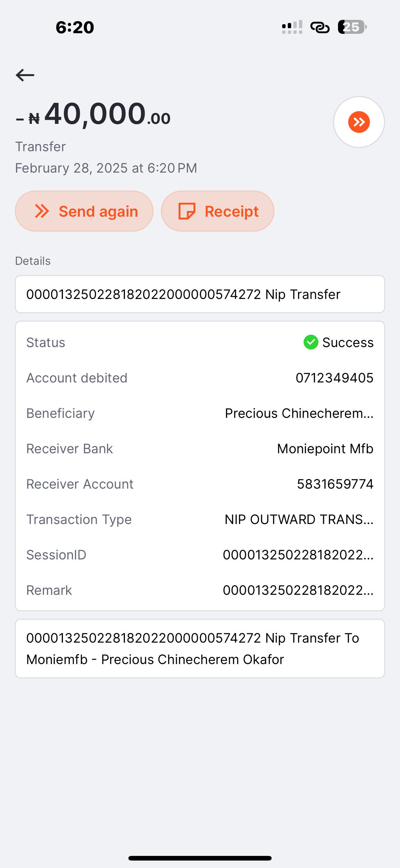Tap the narration box mentioning Precious Chinecherem Okafor
The height and width of the screenshot is (868, 400).
pos(200,649)
